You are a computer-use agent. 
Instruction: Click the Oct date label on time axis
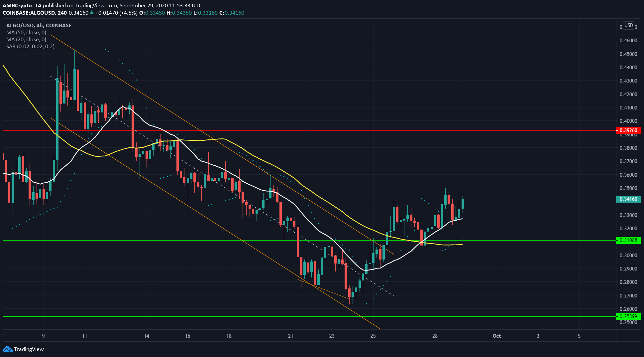pos(497,336)
